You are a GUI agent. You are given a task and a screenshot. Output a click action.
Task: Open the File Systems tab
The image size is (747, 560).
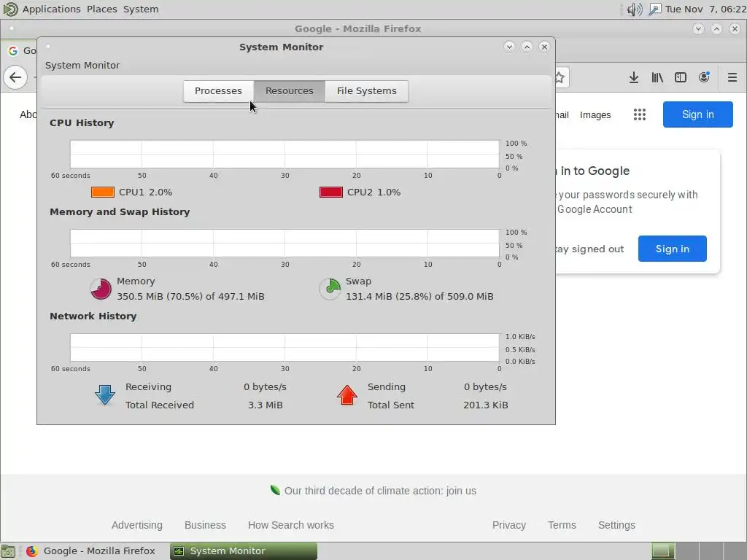tap(366, 91)
